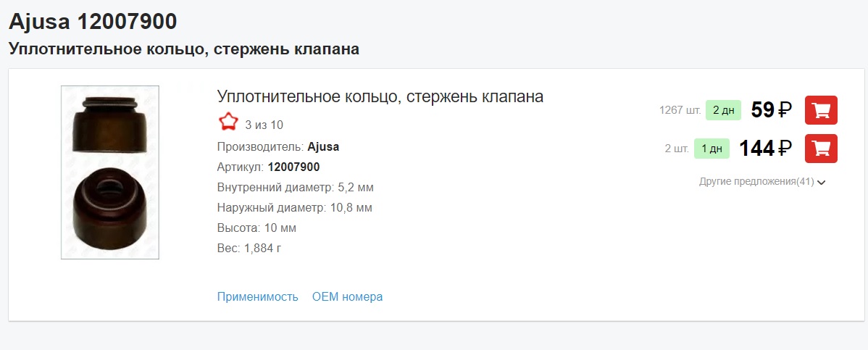Open the OEM номера link
Screen dimensions: 868x350
(347, 296)
